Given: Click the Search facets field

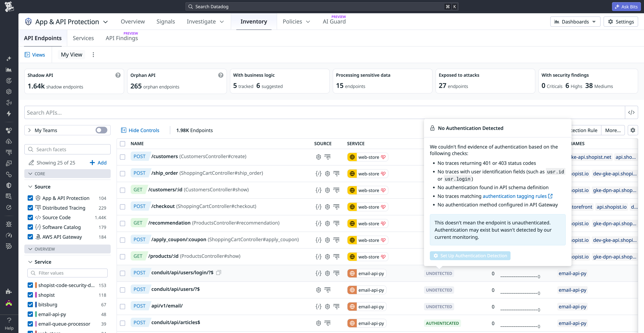Looking at the screenshot, I should point(67,149).
